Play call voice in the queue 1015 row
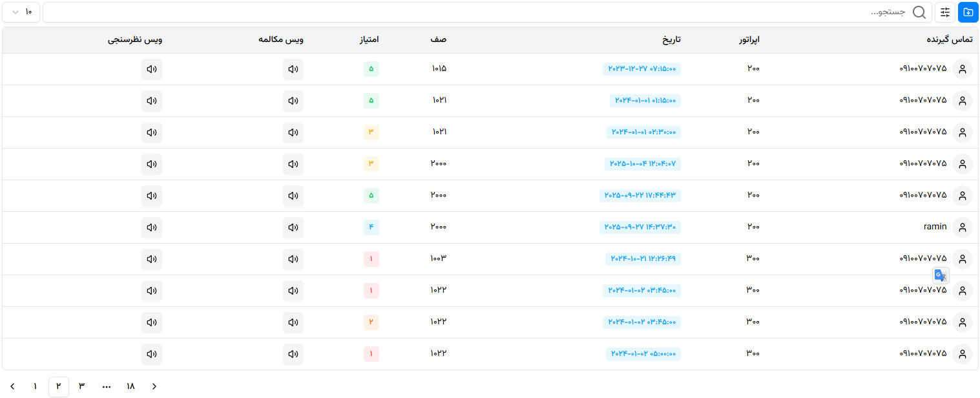 click(293, 69)
